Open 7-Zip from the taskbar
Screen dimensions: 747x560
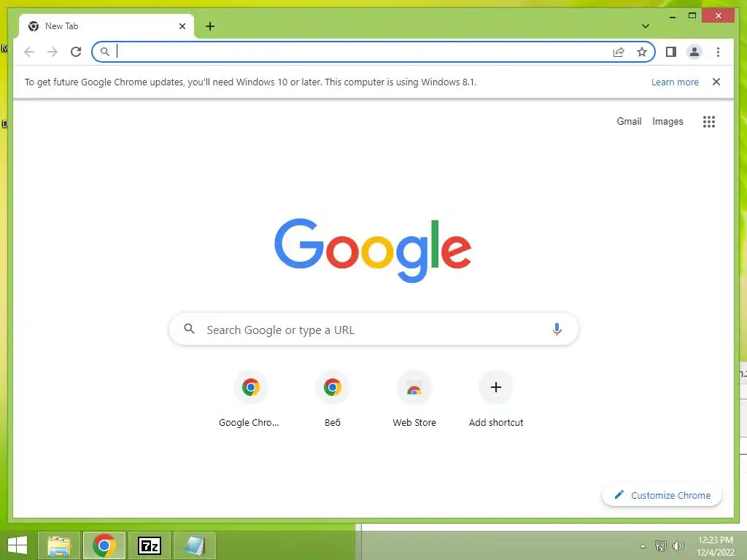(149, 545)
